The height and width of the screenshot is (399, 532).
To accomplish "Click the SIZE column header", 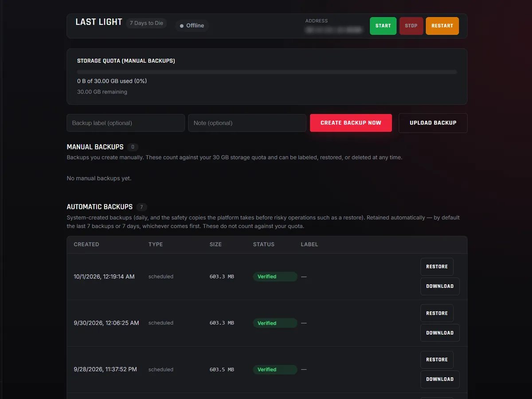I will [x=215, y=244].
